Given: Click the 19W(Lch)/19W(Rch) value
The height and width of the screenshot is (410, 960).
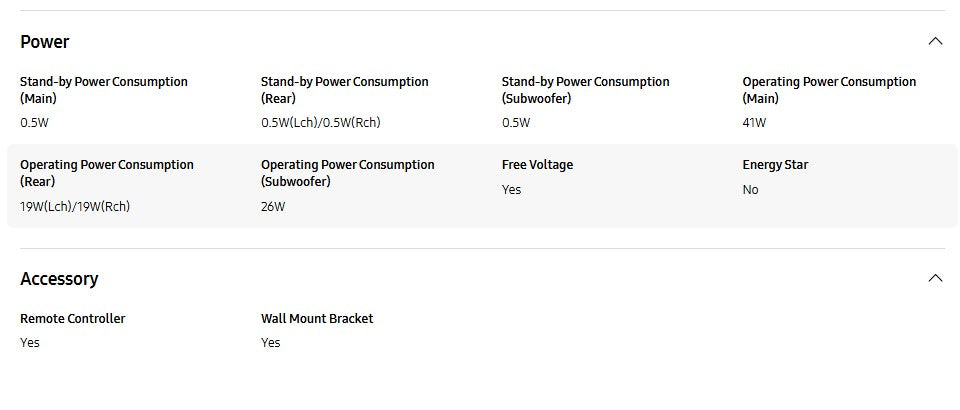Looking at the screenshot, I should tap(75, 207).
